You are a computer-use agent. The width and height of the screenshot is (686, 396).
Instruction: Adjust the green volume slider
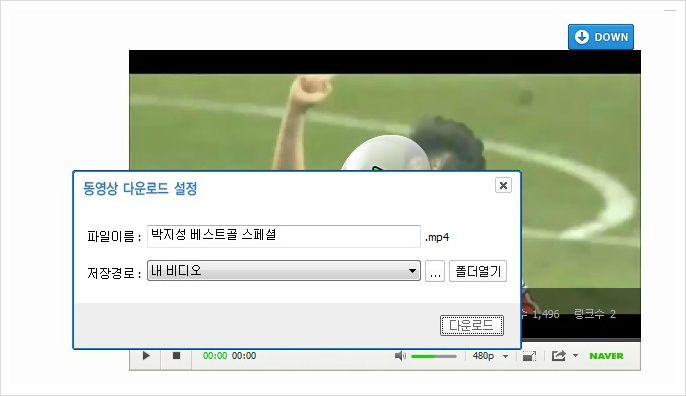pyautogui.click(x=434, y=356)
